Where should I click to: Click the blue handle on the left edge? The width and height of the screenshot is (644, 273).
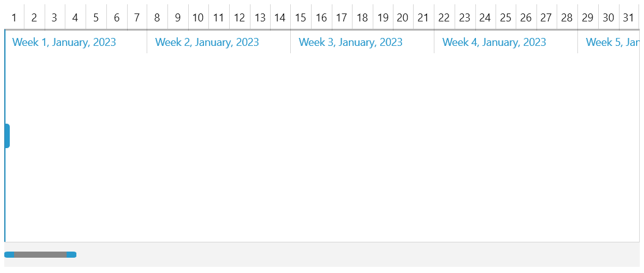pyautogui.click(x=7, y=136)
